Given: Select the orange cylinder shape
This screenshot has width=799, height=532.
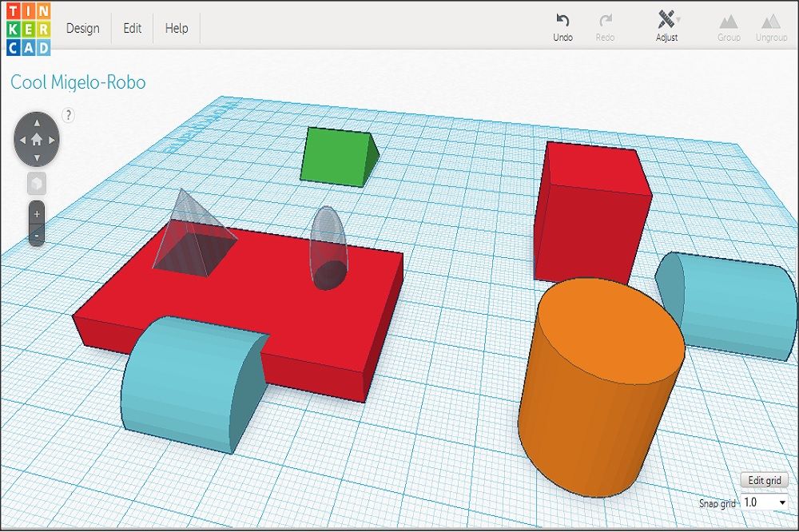Looking at the screenshot, I should click(602, 387).
